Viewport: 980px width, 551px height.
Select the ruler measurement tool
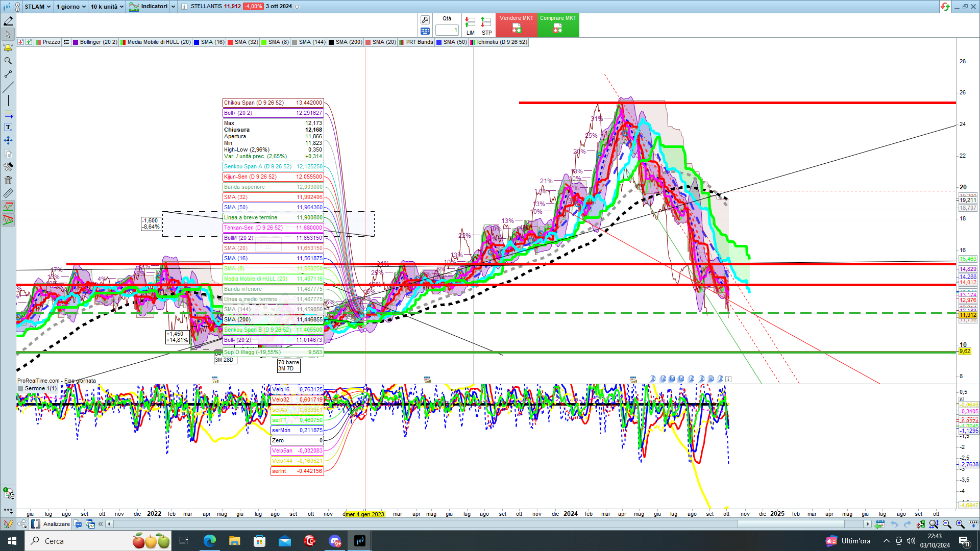(8, 193)
